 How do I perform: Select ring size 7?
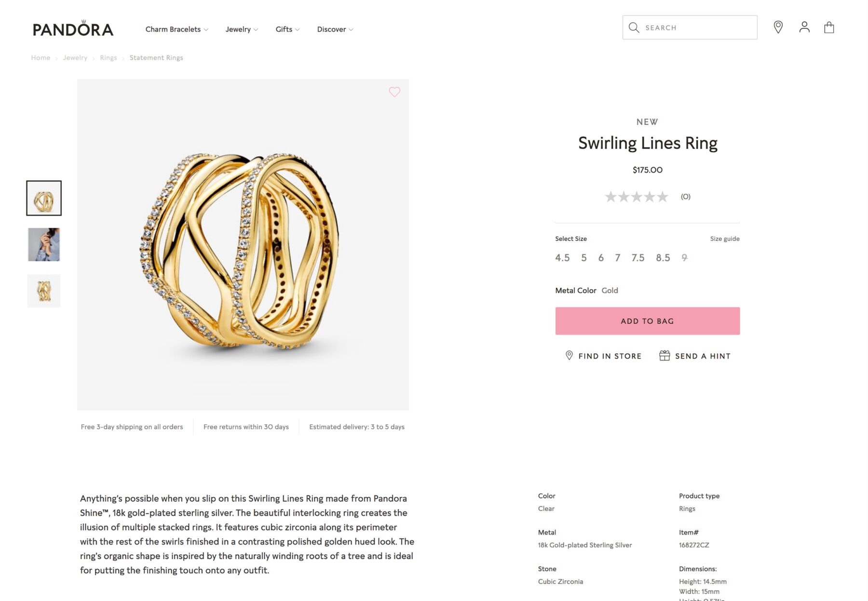[x=618, y=258]
